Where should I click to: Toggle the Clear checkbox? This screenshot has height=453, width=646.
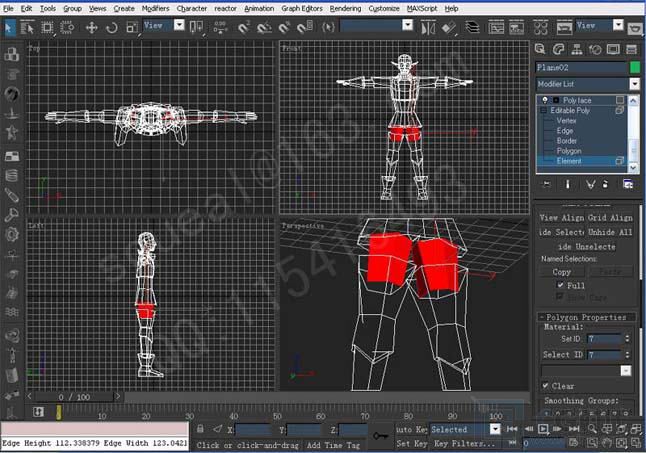(545, 386)
